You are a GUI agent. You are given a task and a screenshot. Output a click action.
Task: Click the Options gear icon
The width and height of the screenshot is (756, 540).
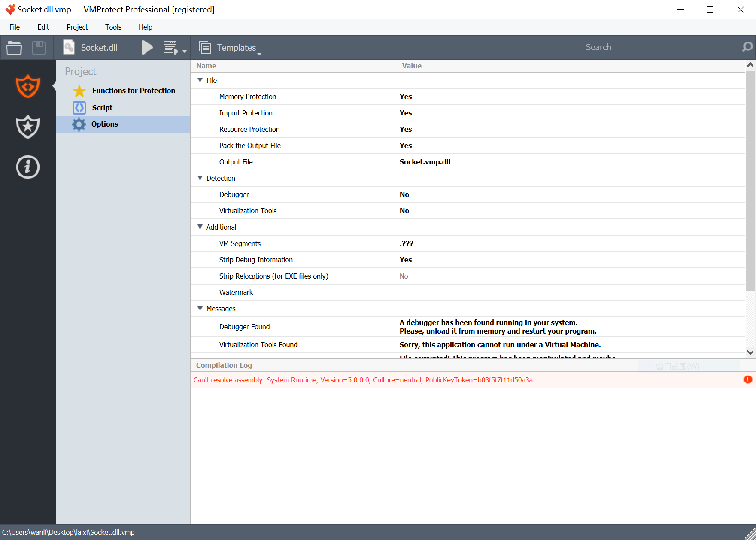click(79, 124)
